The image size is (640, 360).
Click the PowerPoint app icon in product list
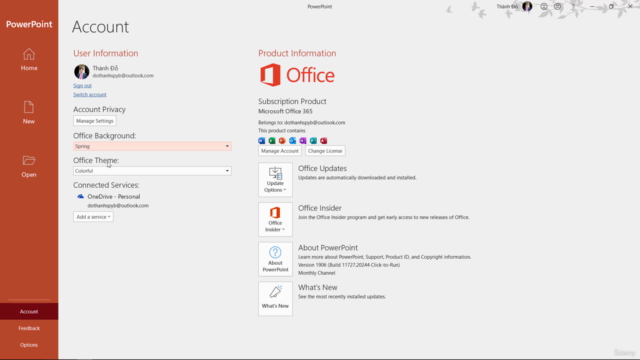click(282, 141)
